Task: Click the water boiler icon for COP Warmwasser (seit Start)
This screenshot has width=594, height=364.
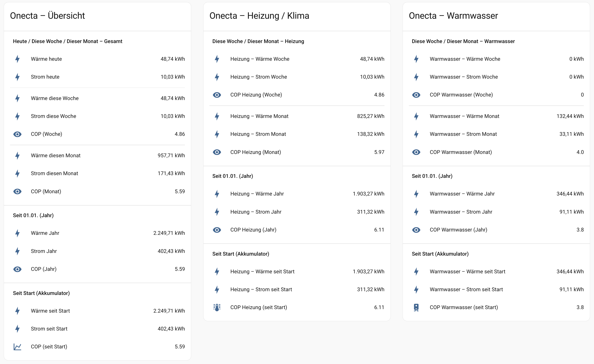Action: (416, 307)
